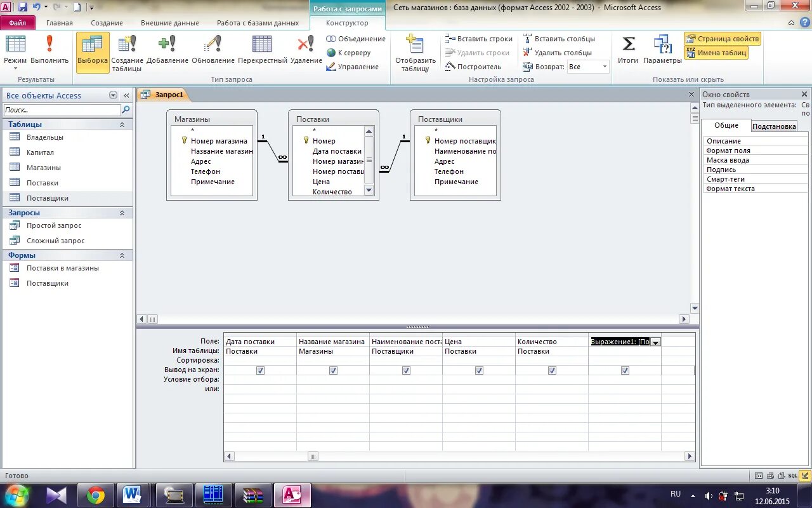Viewport: 812px width, 508px height.
Task: Collapse the navigation pane with the chevron
Action: 126,95
